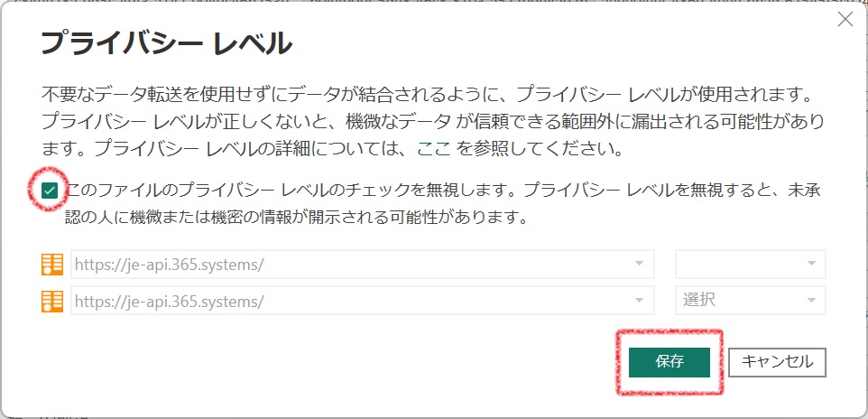This screenshot has height=419, width=868.
Task: Click the プライバシー レベル dialog title
Action: click(167, 43)
